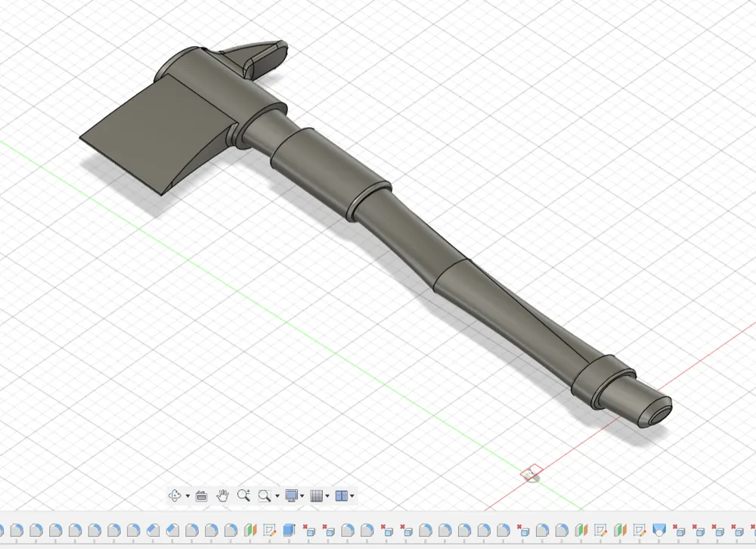This screenshot has height=549, width=756.
Task: Select the Orbit tool in navigation bar
Action: 175,495
